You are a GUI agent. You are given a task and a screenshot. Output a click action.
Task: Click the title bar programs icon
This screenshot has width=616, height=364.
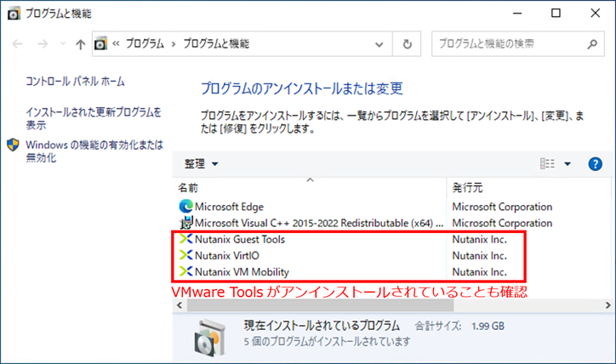click(x=14, y=14)
